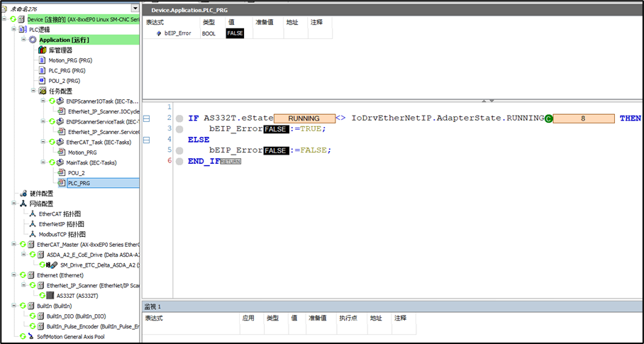Toggle breakpoint marker on code line 3
644x344 pixels.
[x=179, y=129]
